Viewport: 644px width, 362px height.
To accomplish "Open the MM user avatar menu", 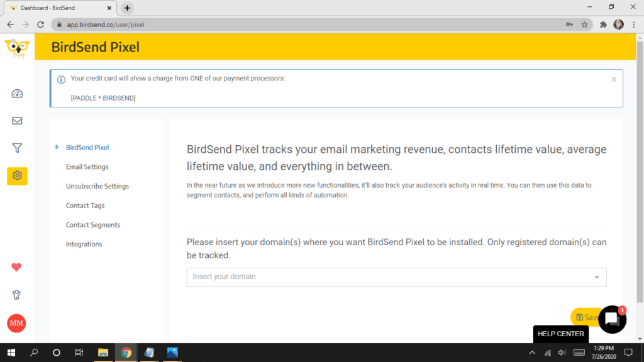I will pyautogui.click(x=16, y=324).
